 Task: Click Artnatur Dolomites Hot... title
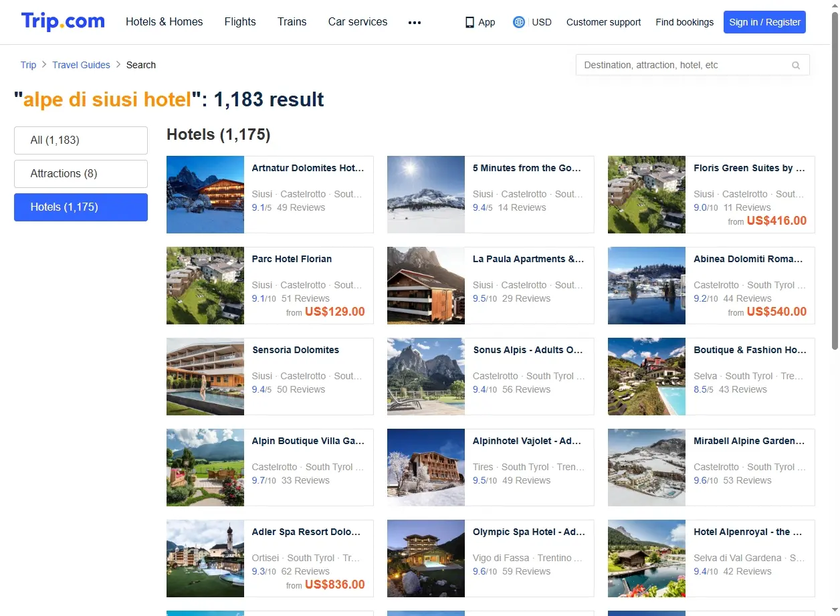308,168
